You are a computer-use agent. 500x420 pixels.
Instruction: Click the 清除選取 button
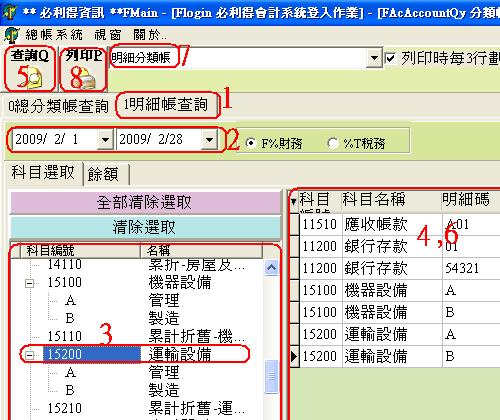coord(145,227)
